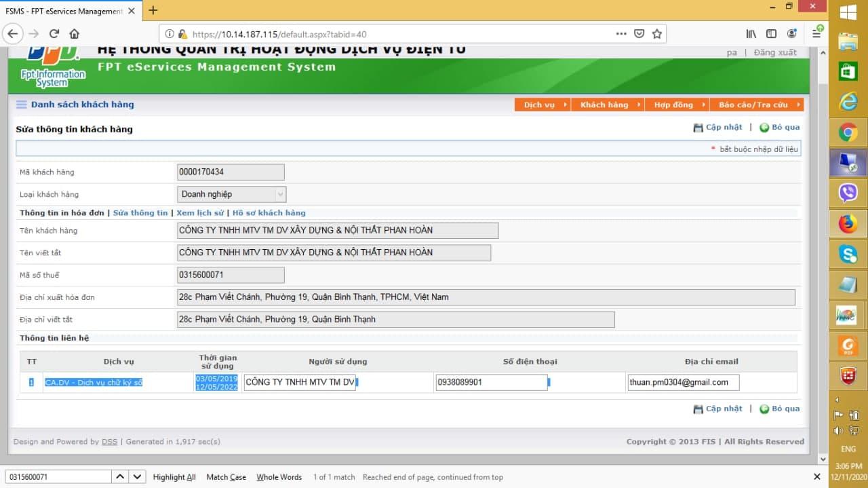The height and width of the screenshot is (488, 868).
Task: Open the Firefox Library icon
Action: (x=751, y=33)
